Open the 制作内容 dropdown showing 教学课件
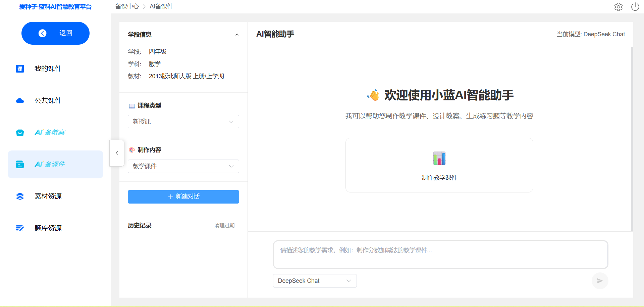 coord(183,166)
